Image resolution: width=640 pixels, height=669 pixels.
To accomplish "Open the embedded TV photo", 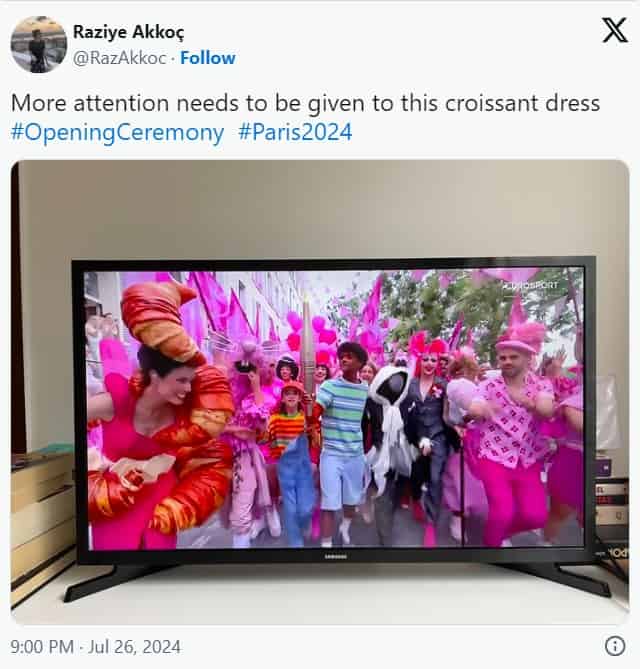I will coord(320,392).
